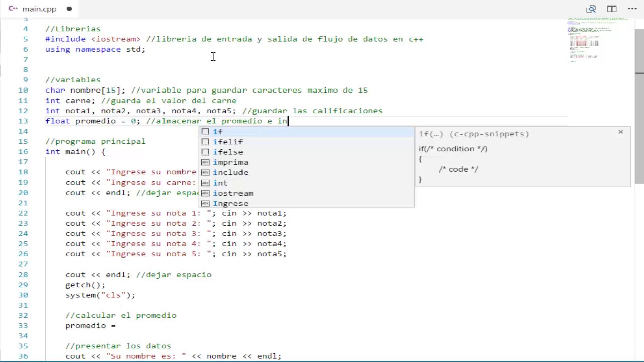The height and width of the screenshot is (362, 644).
Task: Click the 'system("cls");' call
Action: pos(101,295)
